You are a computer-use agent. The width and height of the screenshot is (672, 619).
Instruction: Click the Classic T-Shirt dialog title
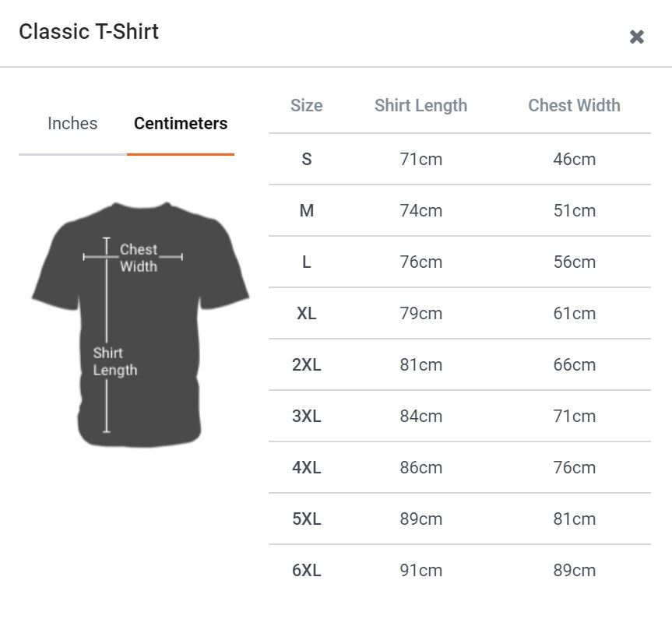point(89,32)
